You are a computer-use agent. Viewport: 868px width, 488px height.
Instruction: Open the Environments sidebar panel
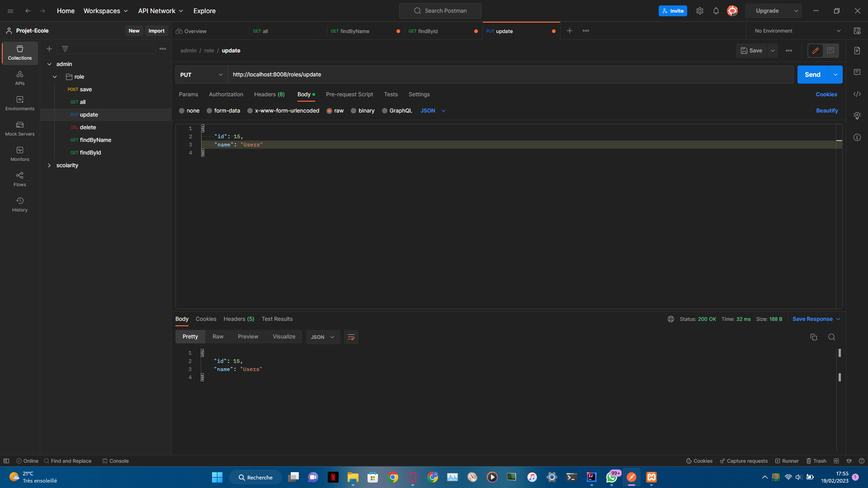[20, 103]
